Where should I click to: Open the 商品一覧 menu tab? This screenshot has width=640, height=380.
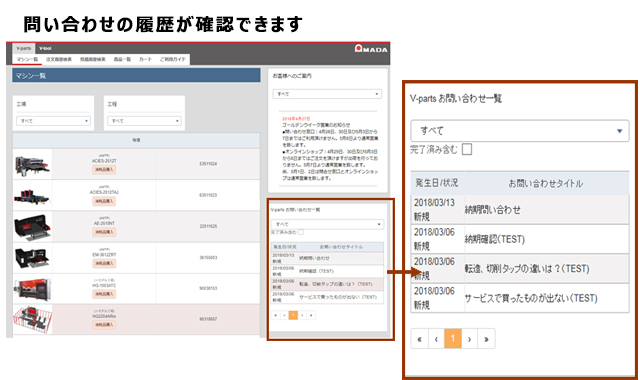122,60
